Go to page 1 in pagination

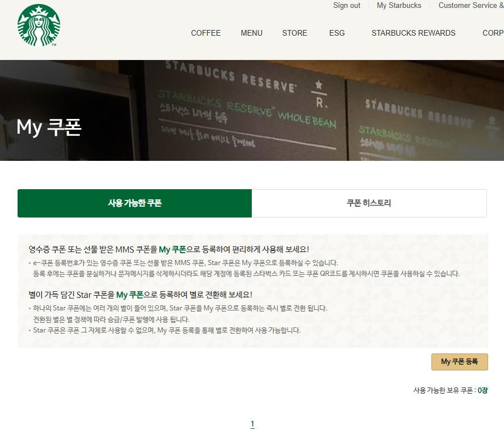coord(252,424)
